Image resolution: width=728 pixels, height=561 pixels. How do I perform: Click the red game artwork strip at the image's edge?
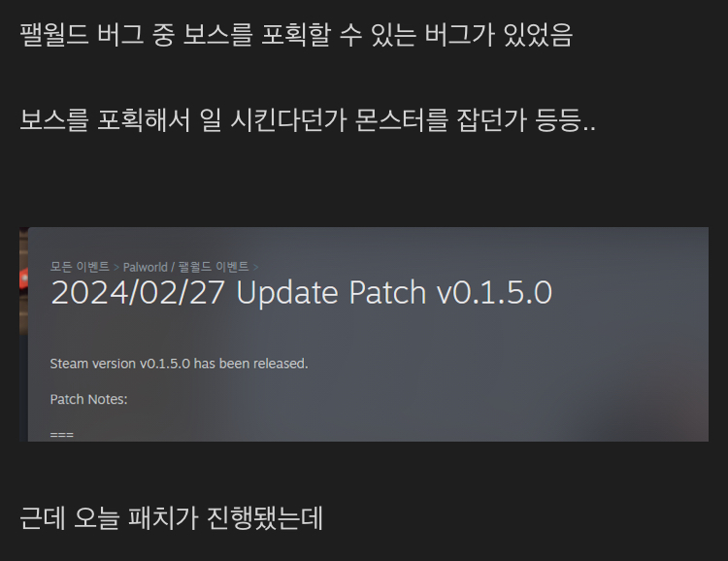[23, 280]
